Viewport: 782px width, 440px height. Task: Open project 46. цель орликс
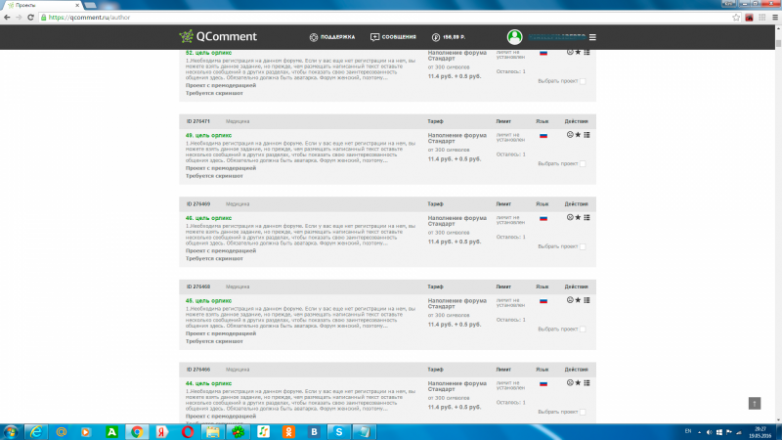point(208,218)
